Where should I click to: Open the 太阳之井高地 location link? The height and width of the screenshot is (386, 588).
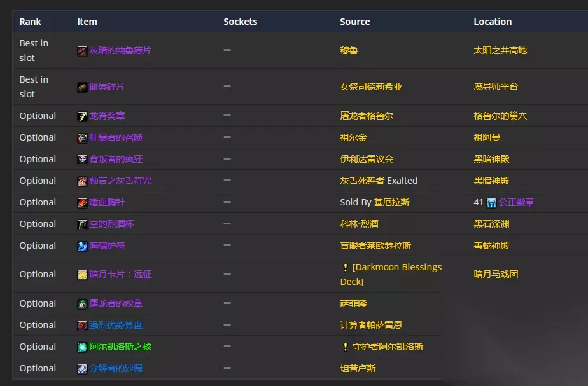point(500,50)
